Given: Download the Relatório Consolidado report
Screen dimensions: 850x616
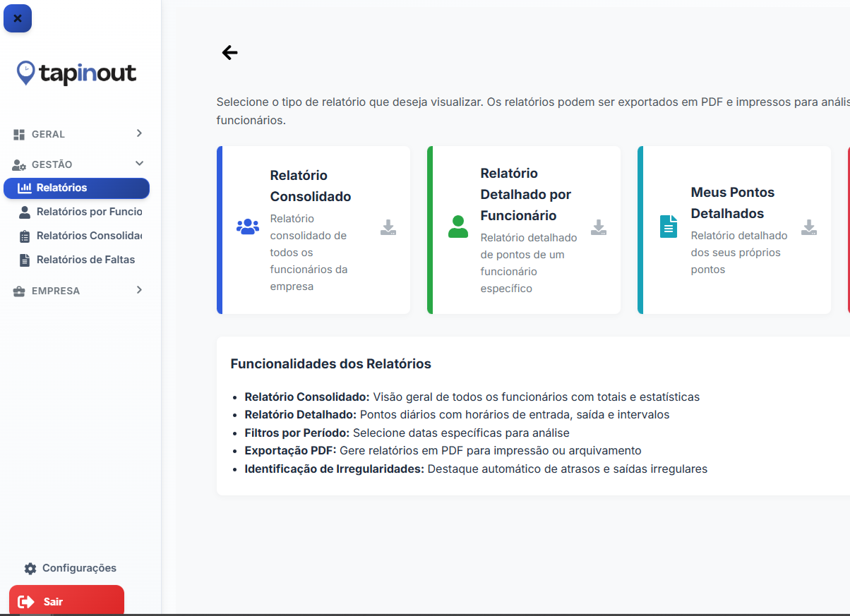Looking at the screenshot, I should pos(388,227).
